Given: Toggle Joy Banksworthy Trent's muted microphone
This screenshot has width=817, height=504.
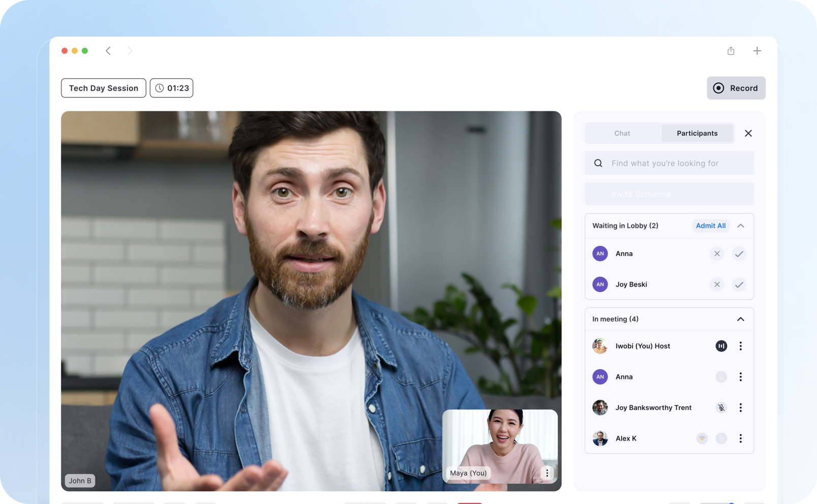Looking at the screenshot, I should [x=721, y=407].
